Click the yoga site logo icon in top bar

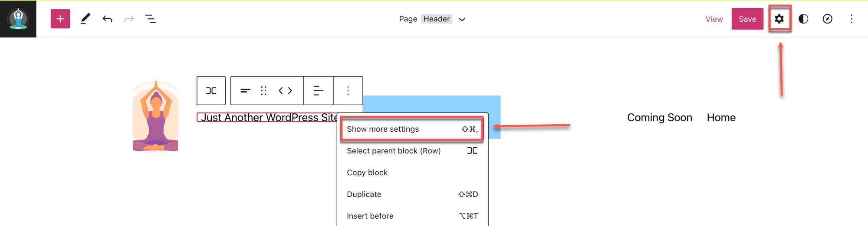point(18,19)
